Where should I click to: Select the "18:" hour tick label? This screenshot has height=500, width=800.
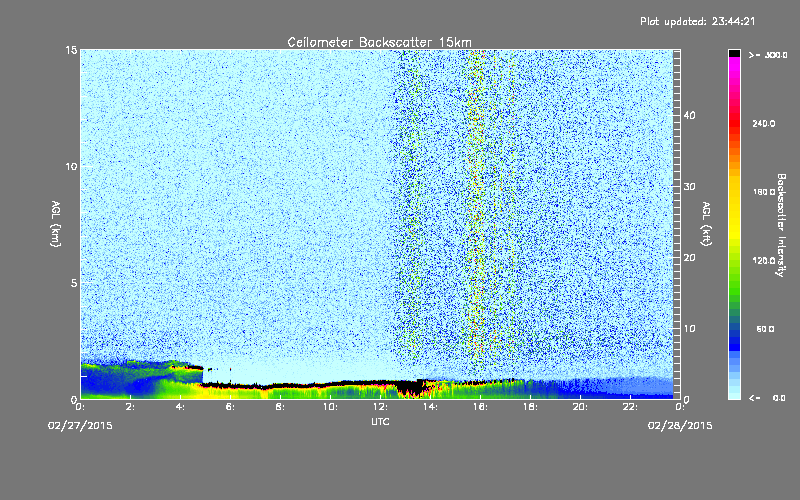(530, 407)
